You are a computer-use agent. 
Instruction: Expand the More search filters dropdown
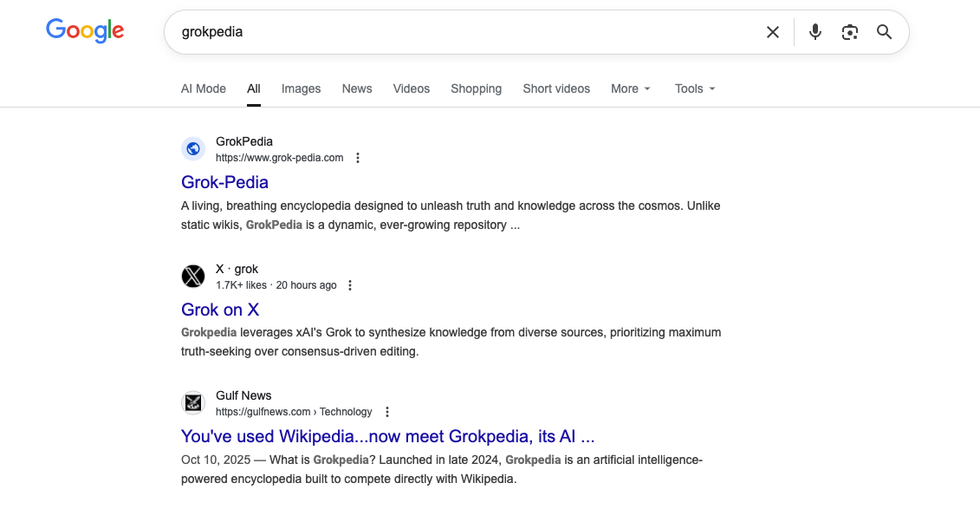pos(630,88)
